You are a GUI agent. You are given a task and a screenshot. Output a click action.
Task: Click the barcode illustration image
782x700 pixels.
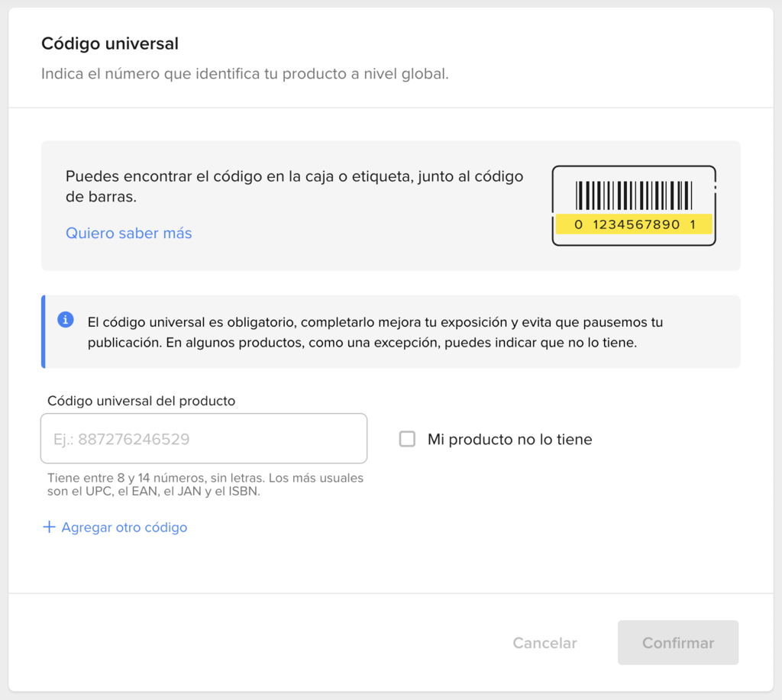633,205
